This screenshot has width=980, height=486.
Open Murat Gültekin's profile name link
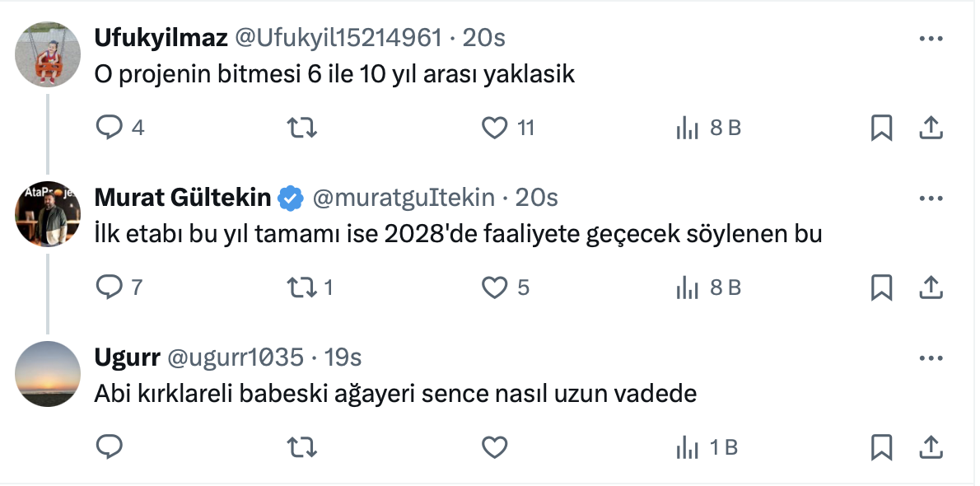(183, 198)
